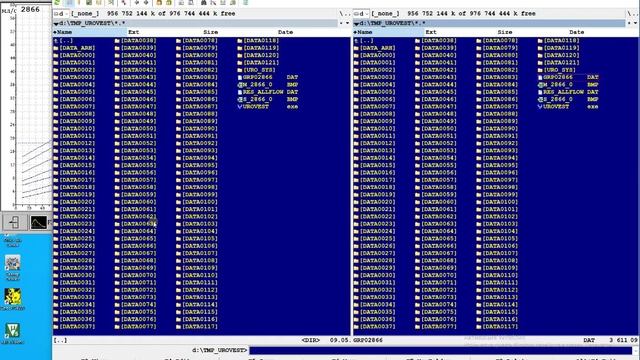This screenshot has width=640, height=360.
Task: Select [DATA0037] folder in right panel
Action: click(x=375, y=327)
